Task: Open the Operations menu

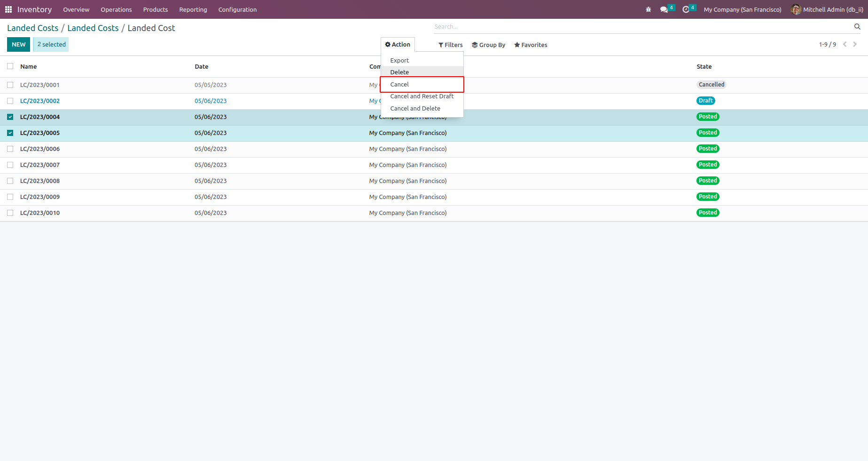Action: point(116,9)
